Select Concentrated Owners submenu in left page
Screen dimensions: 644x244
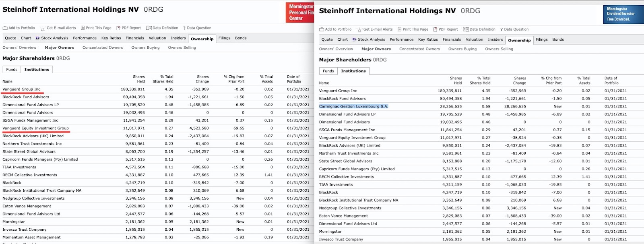103,48
